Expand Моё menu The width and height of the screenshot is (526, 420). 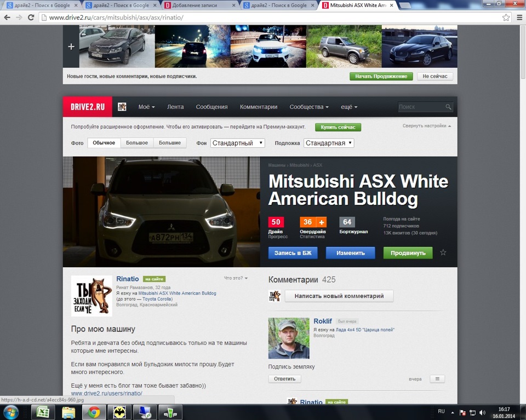coord(147,107)
